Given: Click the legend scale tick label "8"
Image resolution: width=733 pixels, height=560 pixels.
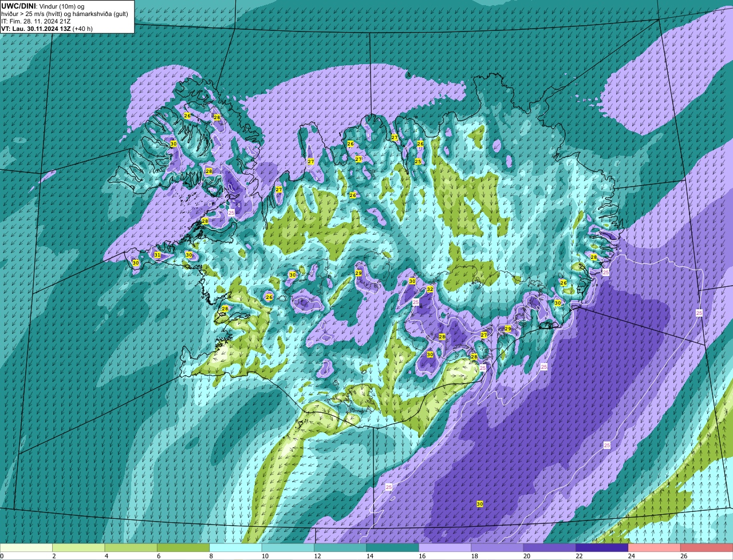Looking at the screenshot, I should [x=211, y=556].
